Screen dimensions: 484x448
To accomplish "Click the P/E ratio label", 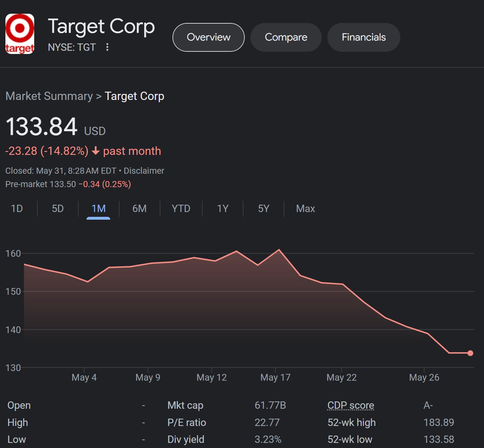I will 187,422.
